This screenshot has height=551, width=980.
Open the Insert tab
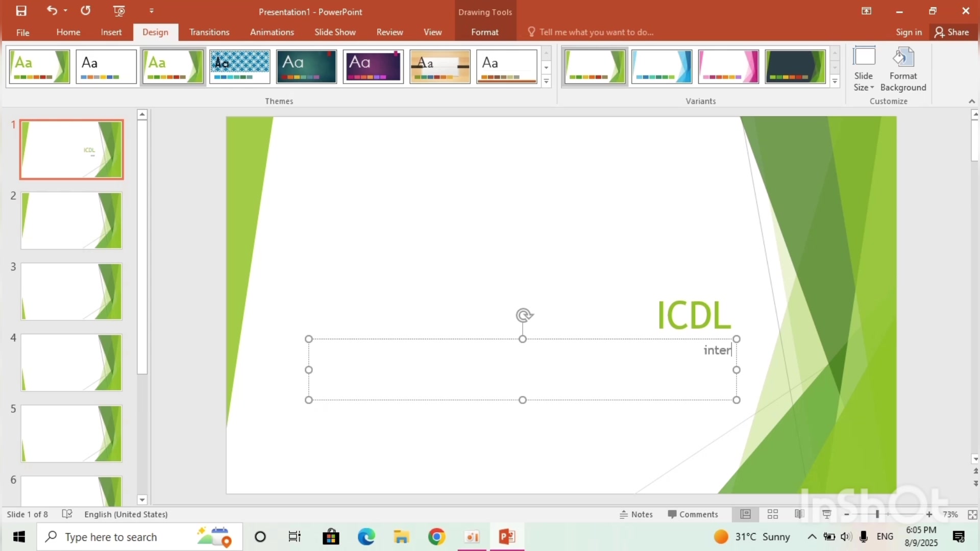pos(111,32)
